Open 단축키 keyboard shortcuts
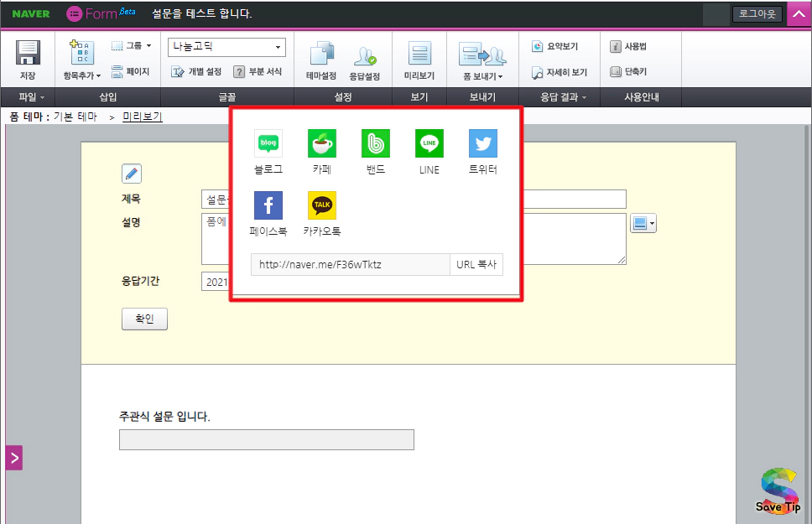Image resolution: width=812 pixels, height=524 pixels. (x=628, y=71)
